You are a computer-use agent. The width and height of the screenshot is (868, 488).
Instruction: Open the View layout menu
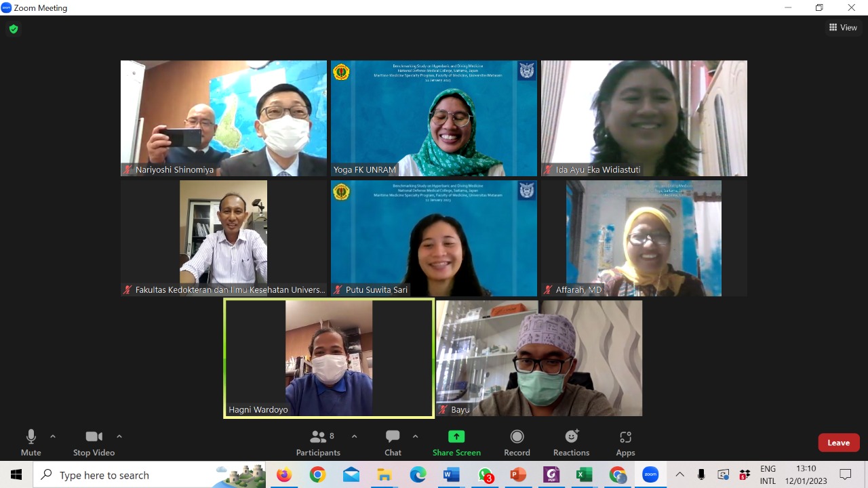[843, 28]
